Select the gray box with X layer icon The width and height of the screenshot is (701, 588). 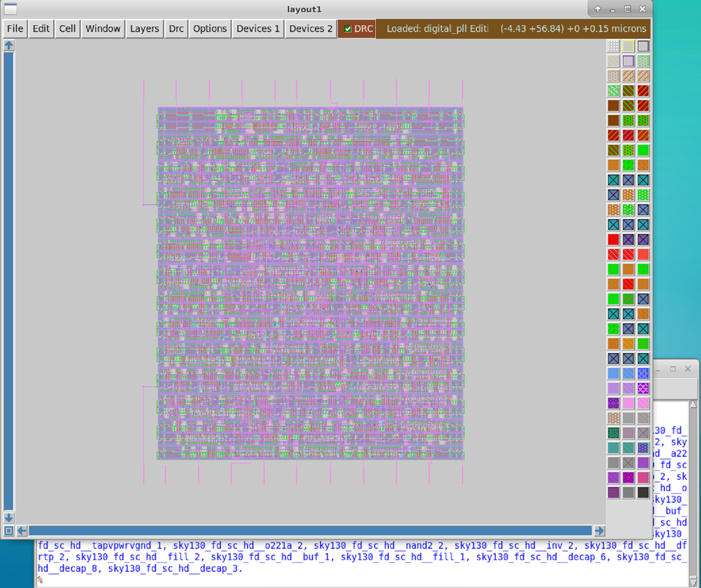point(628,463)
